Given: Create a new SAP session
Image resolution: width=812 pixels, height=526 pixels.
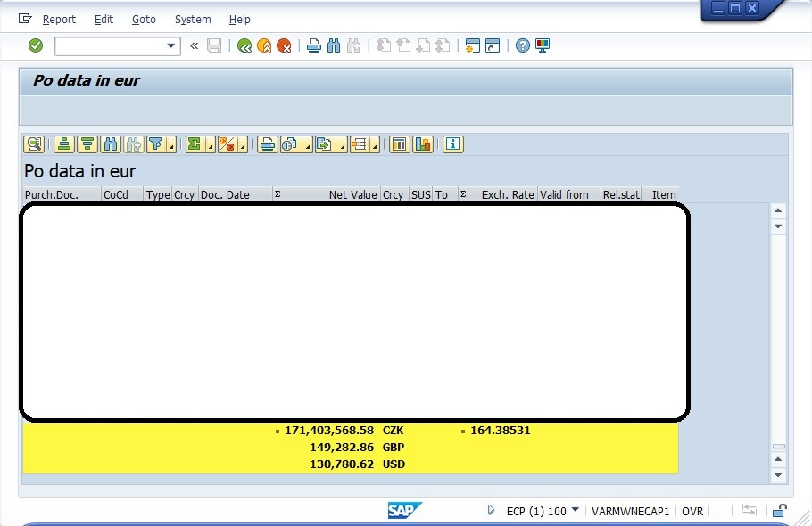Looking at the screenshot, I should (x=472, y=45).
